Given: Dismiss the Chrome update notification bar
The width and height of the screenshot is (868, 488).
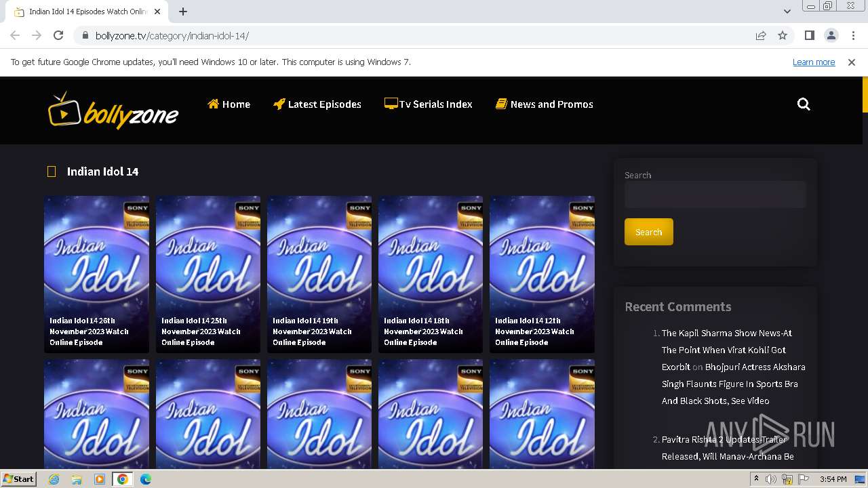Looking at the screenshot, I should point(852,62).
